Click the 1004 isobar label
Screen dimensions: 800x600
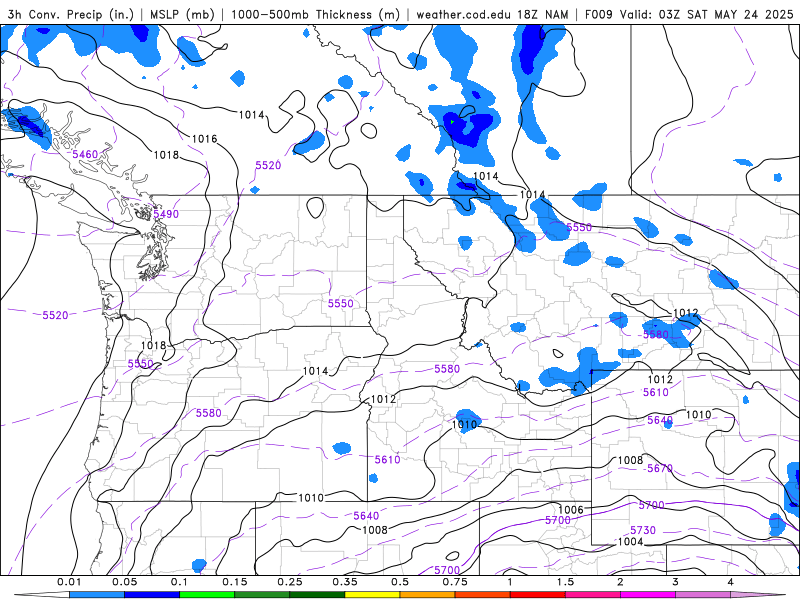631,542
